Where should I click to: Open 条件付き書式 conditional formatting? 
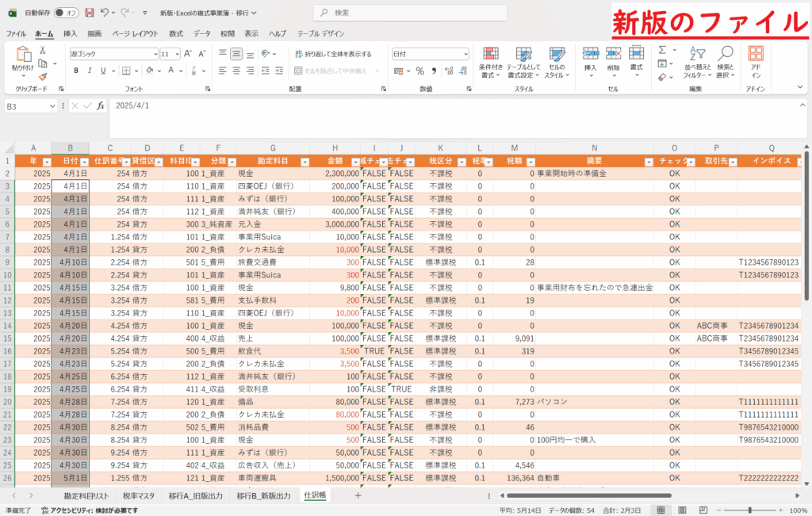[491, 62]
